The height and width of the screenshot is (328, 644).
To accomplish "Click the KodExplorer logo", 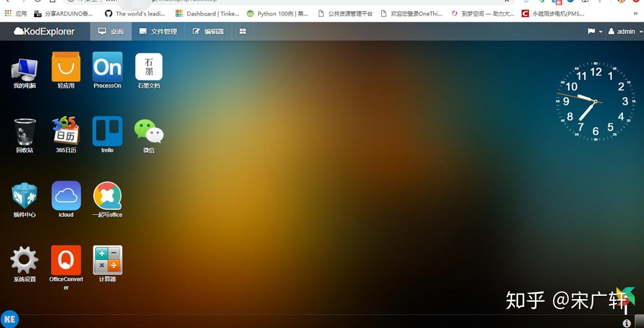I will pos(44,31).
